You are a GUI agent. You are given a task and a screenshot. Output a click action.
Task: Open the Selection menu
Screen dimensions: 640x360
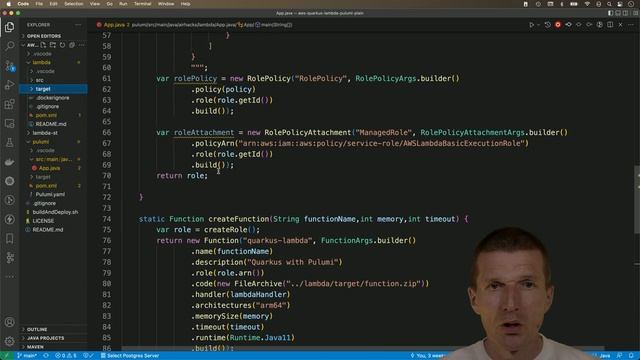coord(74,4)
